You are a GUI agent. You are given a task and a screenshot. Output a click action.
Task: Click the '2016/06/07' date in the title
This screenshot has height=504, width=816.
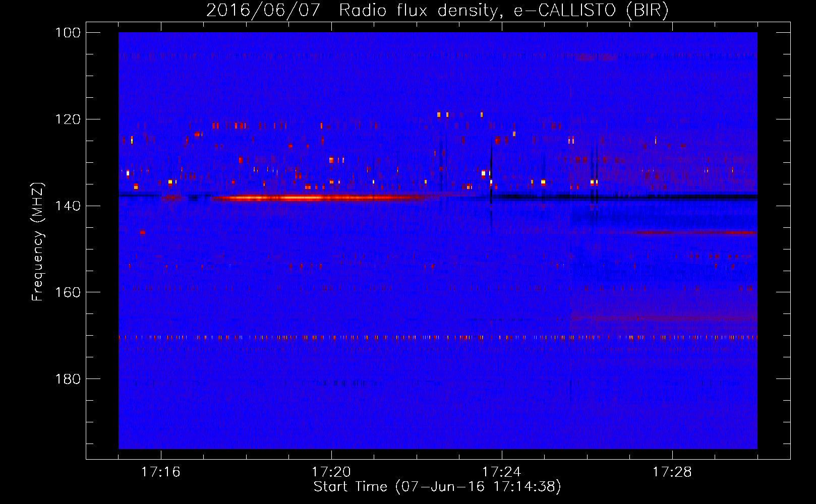click(263, 10)
